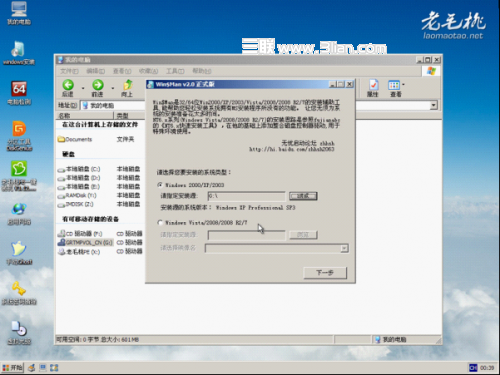Screen dimensions: 500x375
Task: Go Back in My Computer window
Action: pyautogui.click(x=68, y=89)
